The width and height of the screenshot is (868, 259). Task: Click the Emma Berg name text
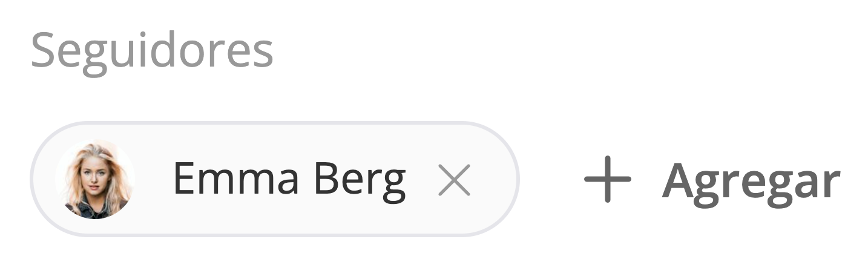(289, 180)
